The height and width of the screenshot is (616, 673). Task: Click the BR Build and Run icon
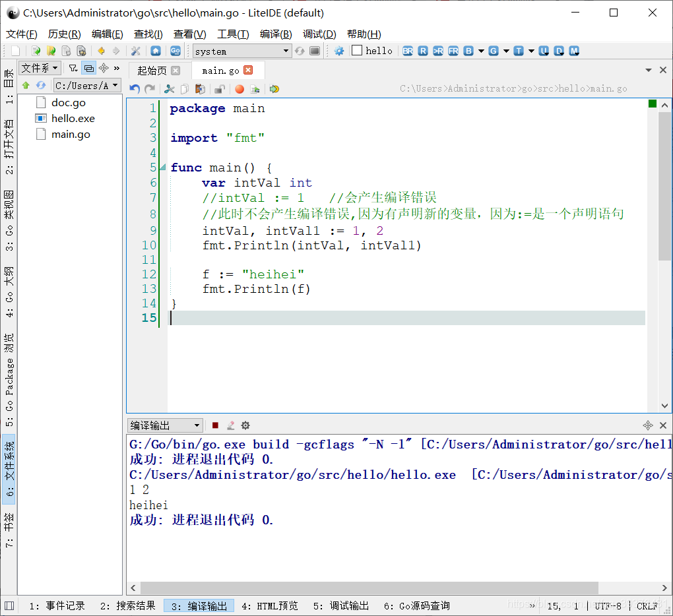408,51
